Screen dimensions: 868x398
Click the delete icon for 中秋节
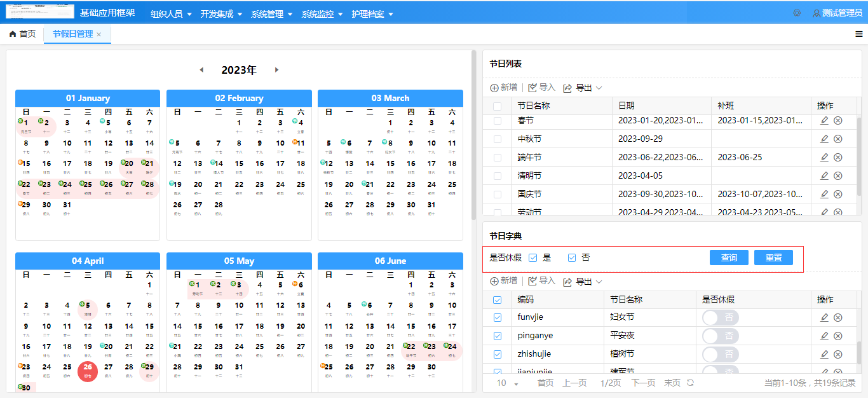[837, 138]
